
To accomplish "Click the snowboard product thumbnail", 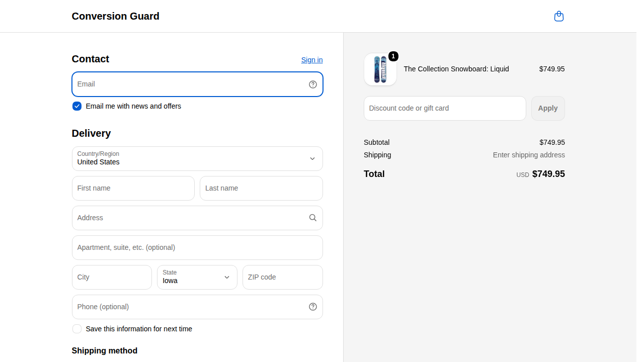I will click(380, 69).
